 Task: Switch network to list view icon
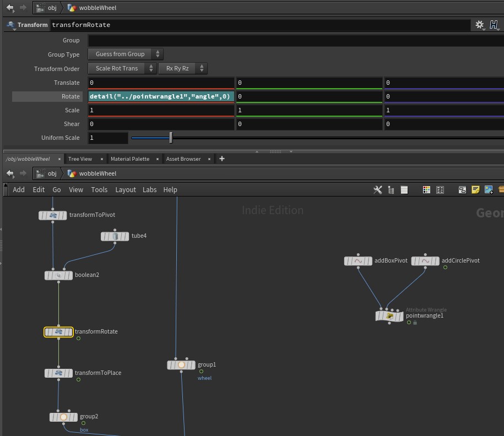click(404, 190)
